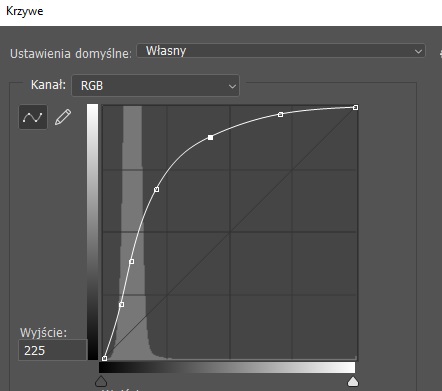This screenshot has width=442, height=391.
Task: Click the horizontal input gradient bar
Action: [227, 367]
